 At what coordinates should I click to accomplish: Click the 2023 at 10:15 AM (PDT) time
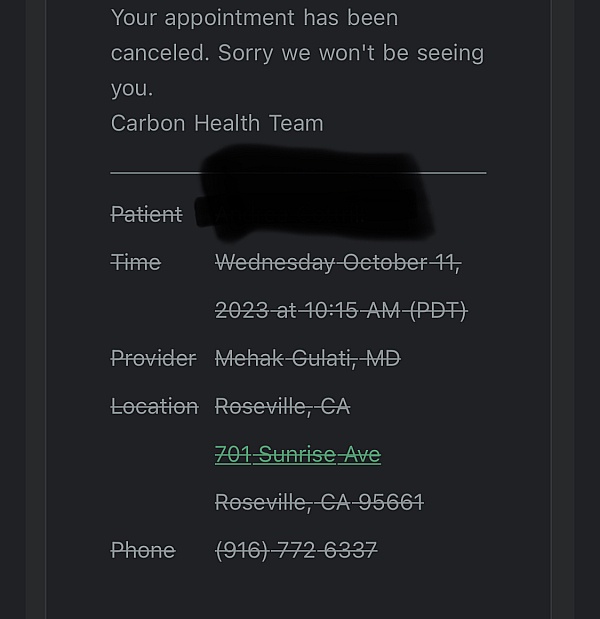coord(340,311)
